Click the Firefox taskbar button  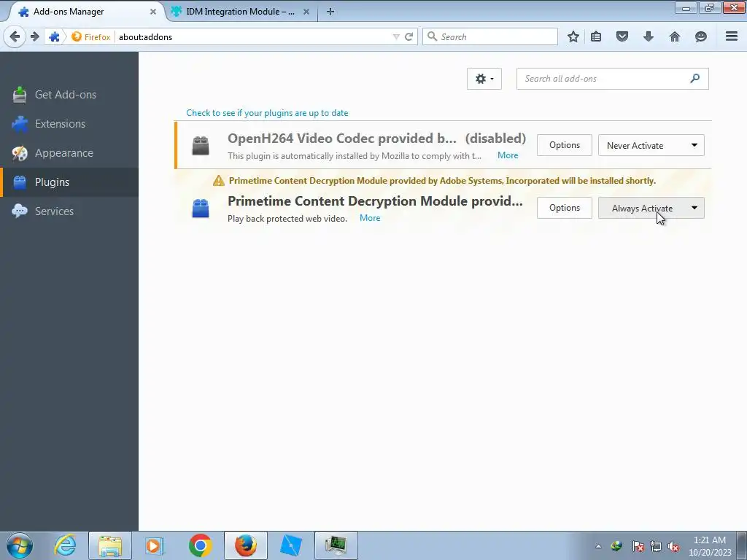click(x=246, y=545)
